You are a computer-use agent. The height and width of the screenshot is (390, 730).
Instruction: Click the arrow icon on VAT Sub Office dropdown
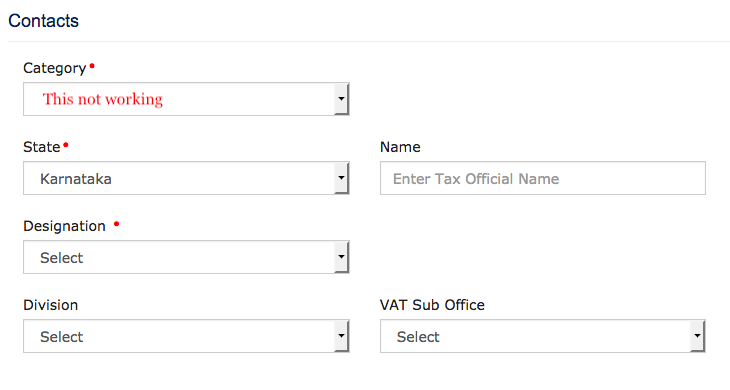point(697,336)
